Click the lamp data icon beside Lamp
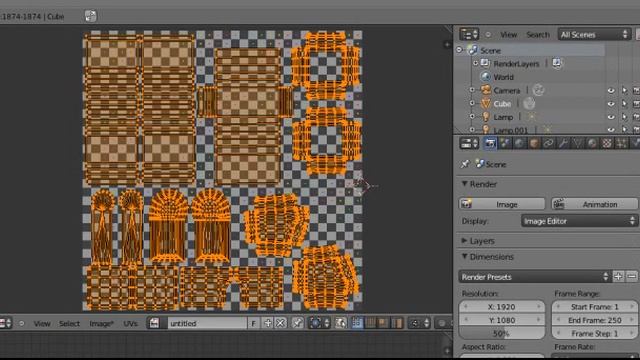The width and height of the screenshot is (640, 360). point(531,117)
